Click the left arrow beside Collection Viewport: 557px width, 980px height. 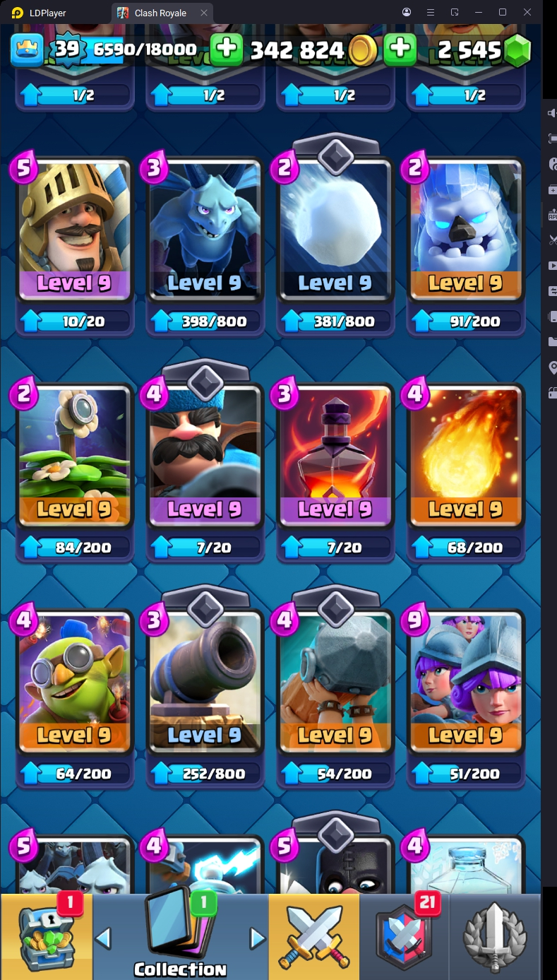[103, 938]
